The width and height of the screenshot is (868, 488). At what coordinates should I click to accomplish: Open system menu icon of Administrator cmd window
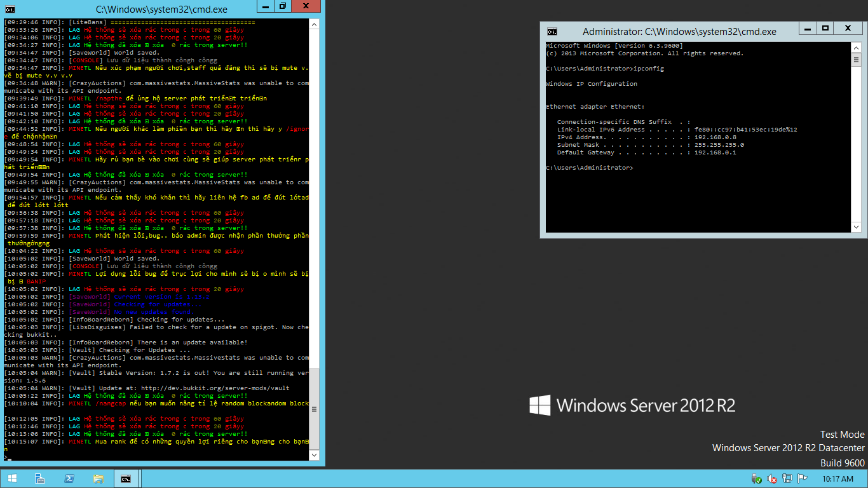click(x=552, y=31)
